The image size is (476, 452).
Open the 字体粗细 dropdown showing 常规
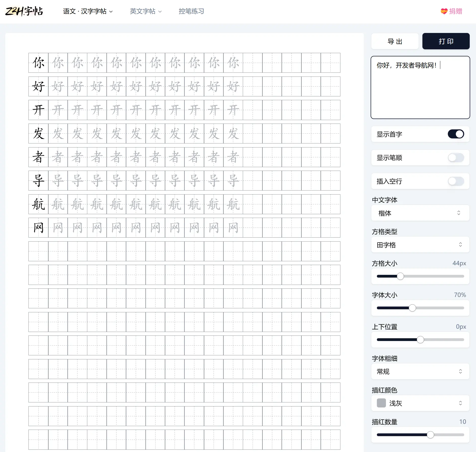tap(420, 371)
